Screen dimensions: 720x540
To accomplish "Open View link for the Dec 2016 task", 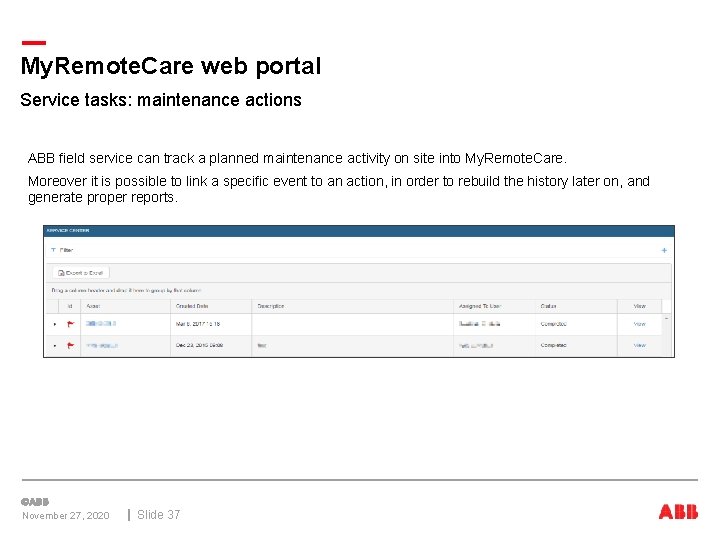I will pos(639,345).
